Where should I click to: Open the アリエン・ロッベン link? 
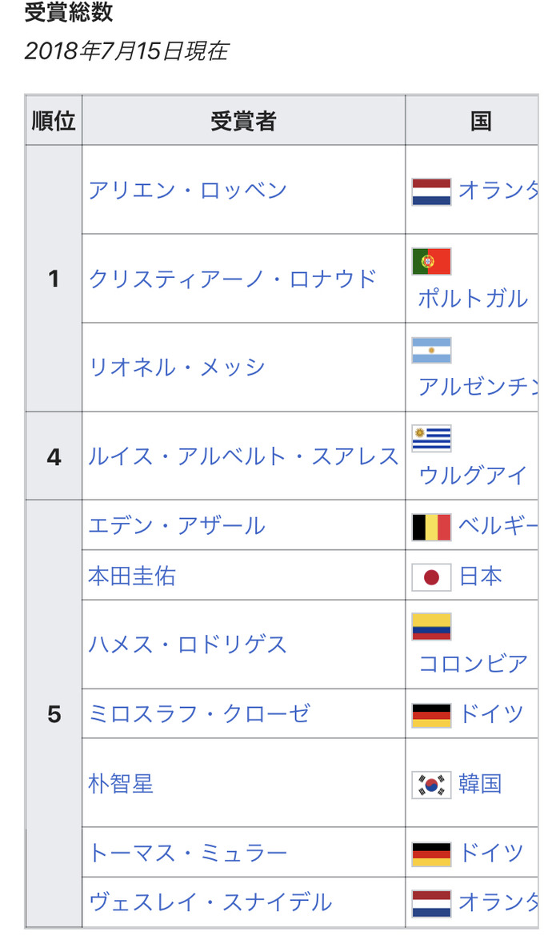188,191
